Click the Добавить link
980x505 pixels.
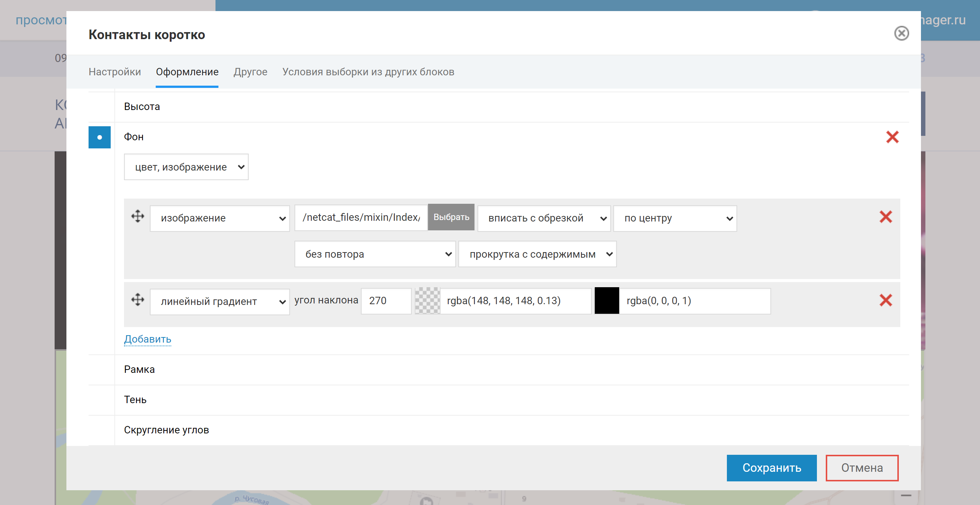click(x=148, y=339)
